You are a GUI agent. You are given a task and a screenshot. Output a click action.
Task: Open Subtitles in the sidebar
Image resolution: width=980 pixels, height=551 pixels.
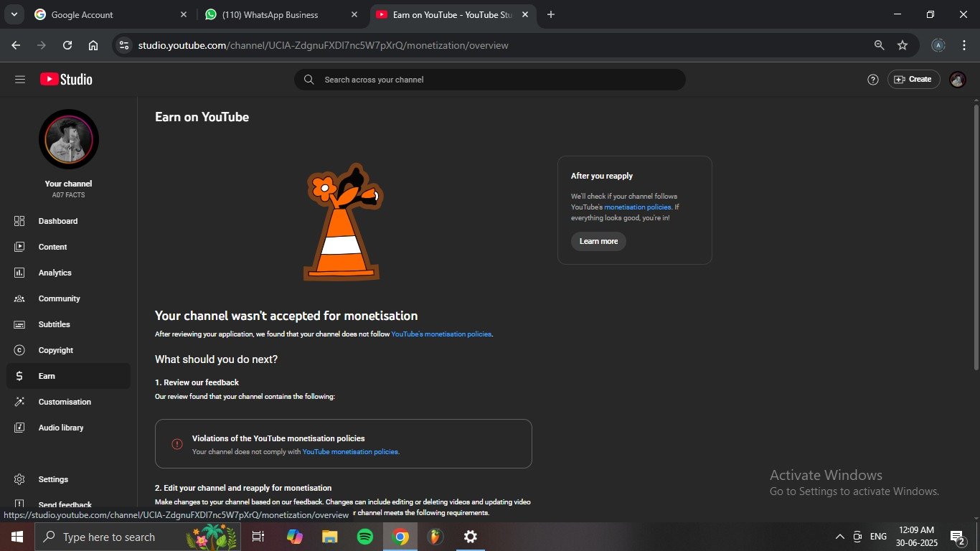pos(68,324)
